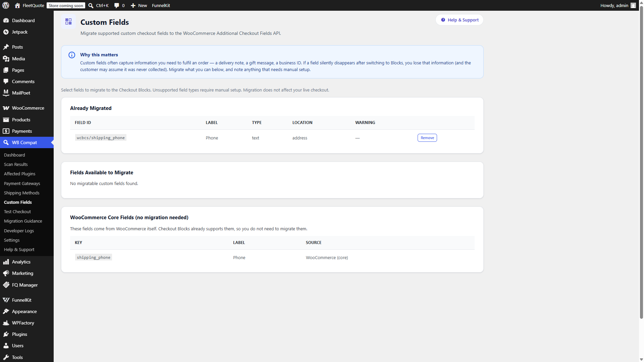Click the shipping_phone core key
The height and width of the screenshot is (362, 644).
[94, 257]
